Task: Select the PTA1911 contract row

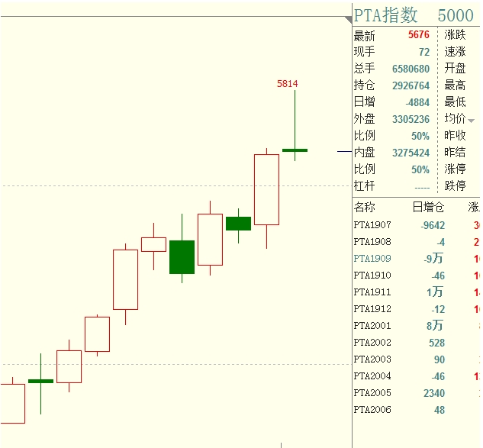Action: (372, 292)
